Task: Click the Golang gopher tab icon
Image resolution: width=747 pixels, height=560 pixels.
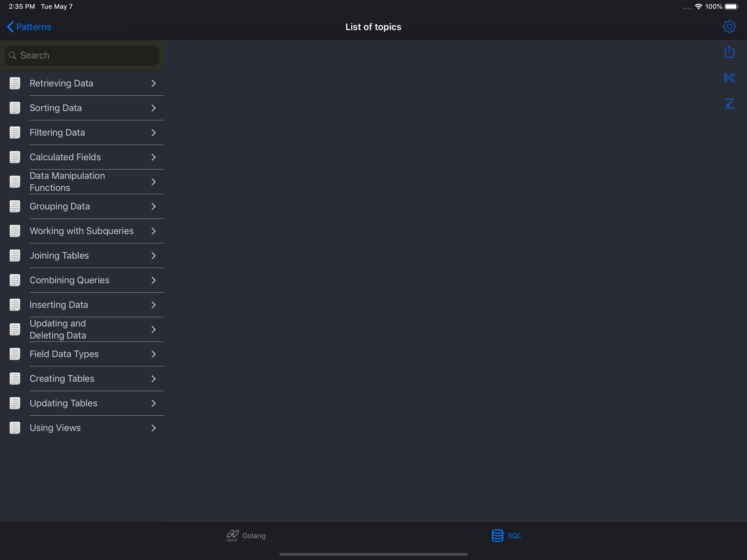Action: 232,535
